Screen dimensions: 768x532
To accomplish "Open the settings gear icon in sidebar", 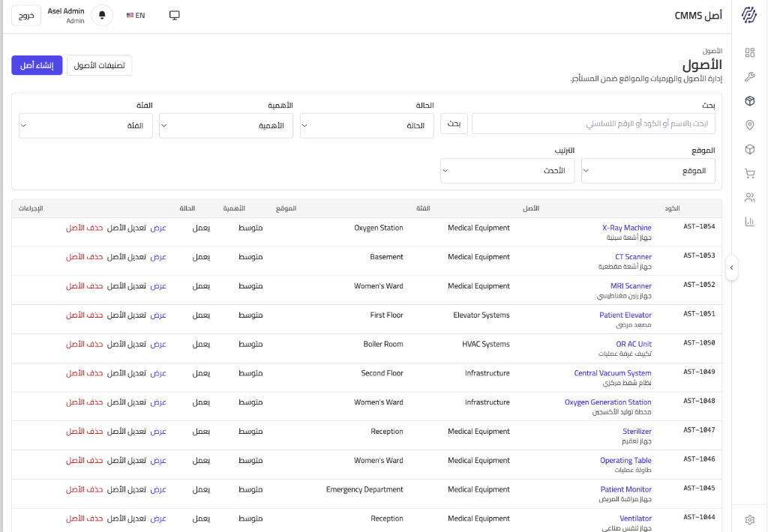I will [x=749, y=520].
